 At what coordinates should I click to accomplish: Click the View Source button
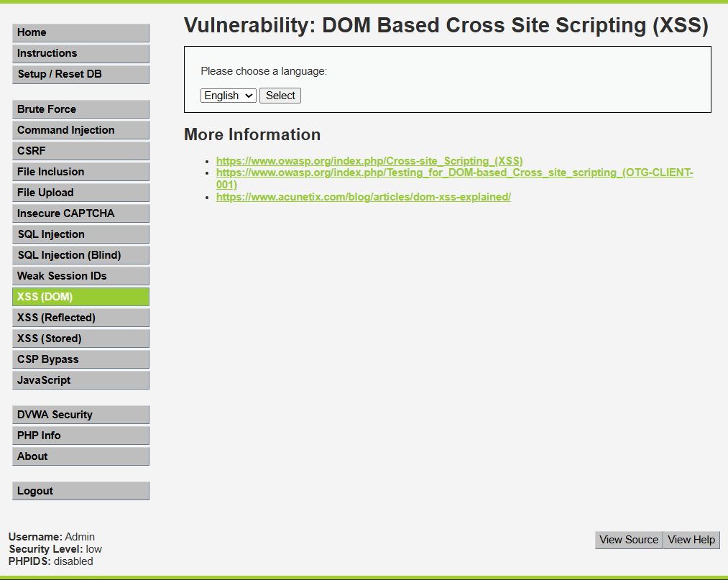(x=629, y=540)
